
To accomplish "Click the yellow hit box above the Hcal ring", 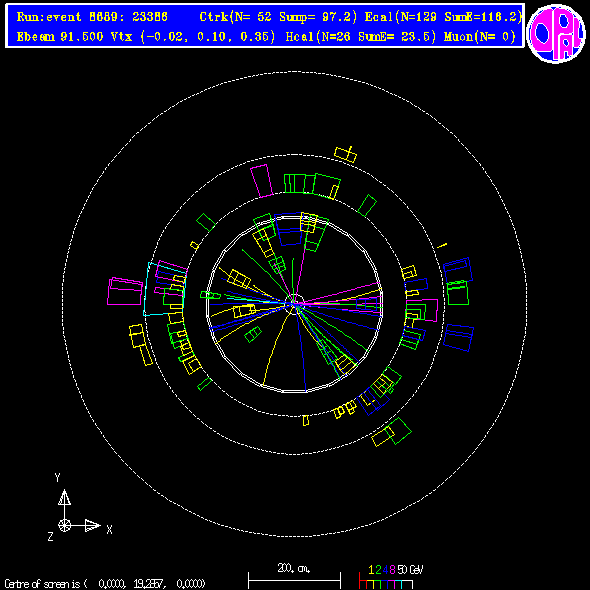I will coord(345,154).
